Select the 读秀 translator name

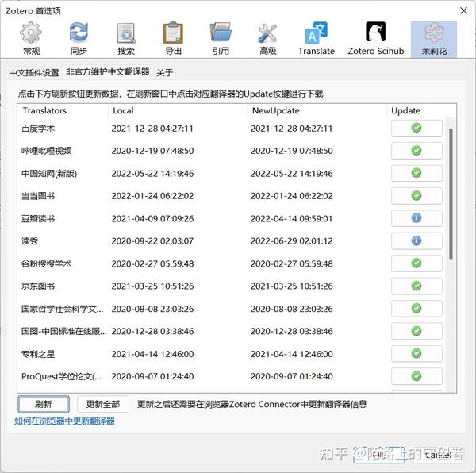(30, 241)
